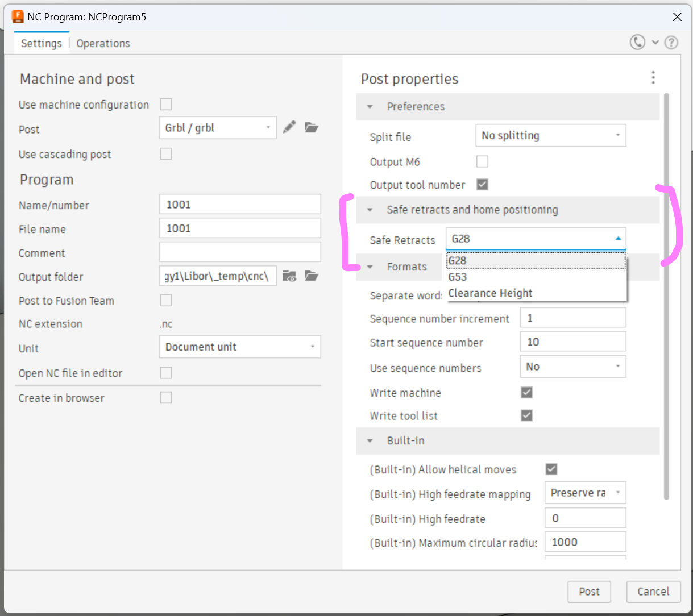Open the help question mark icon
The height and width of the screenshot is (616, 693).
(671, 43)
